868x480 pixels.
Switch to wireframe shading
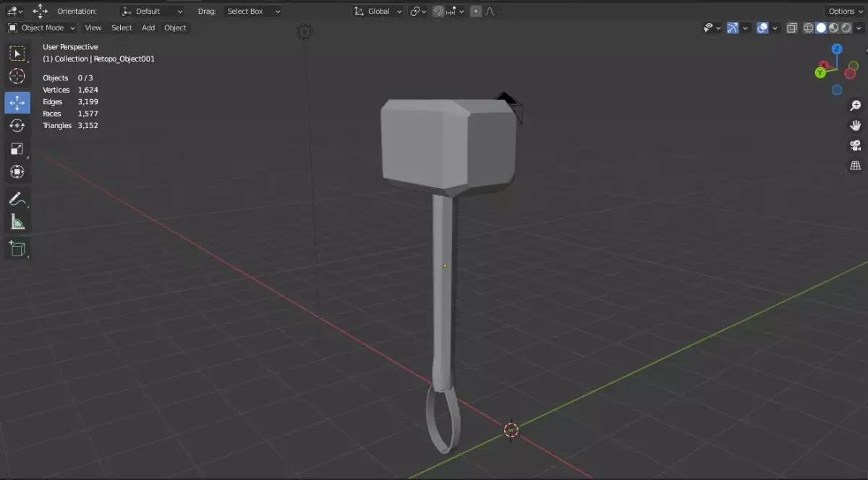tap(808, 28)
